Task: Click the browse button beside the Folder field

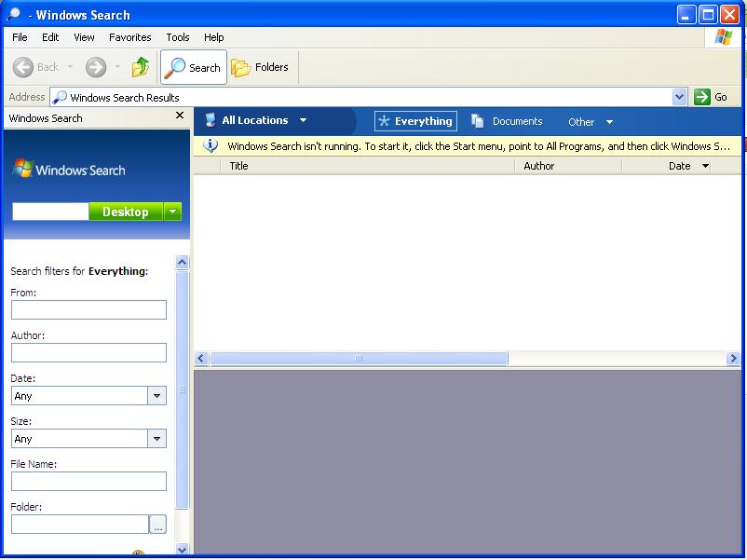Action: (158, 524)
